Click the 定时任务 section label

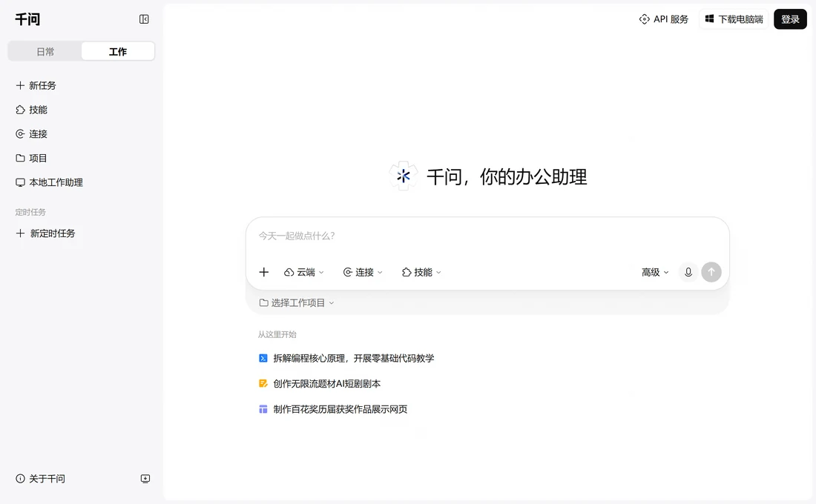(x=30, y=212)
